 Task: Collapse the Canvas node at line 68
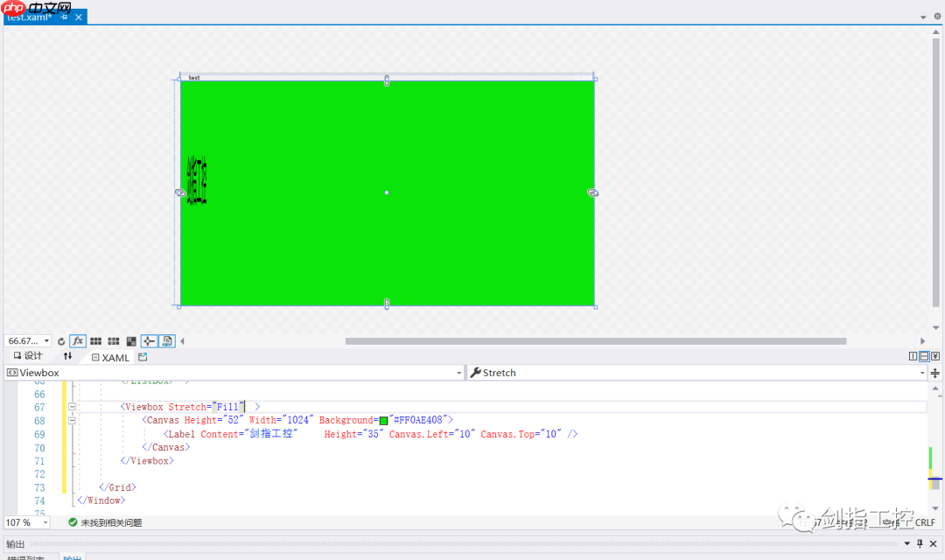[72, 420]
